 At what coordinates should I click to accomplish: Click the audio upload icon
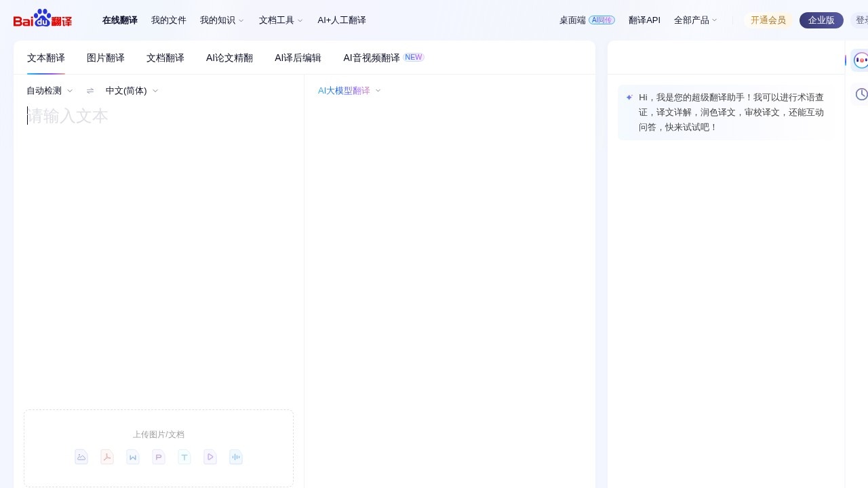point(236,457)
